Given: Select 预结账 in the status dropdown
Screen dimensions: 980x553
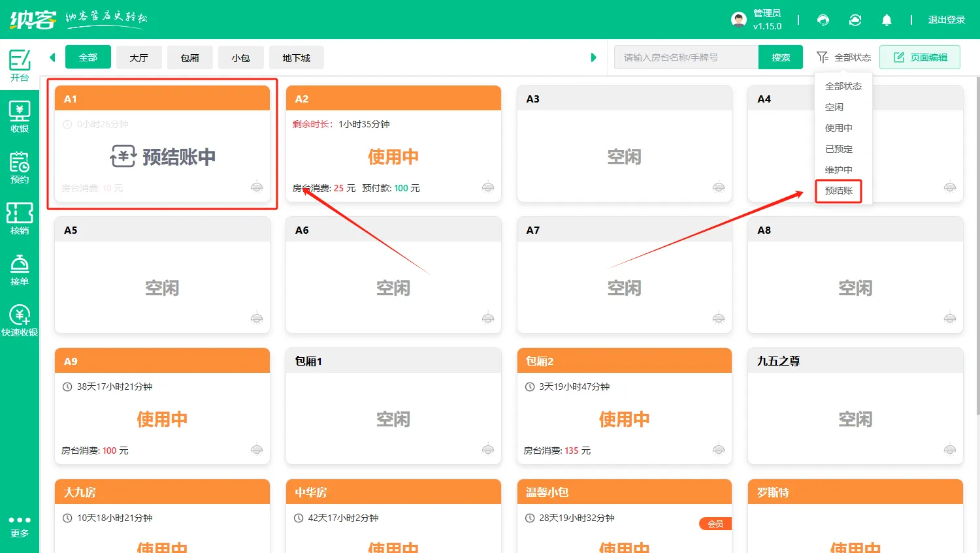Looking at the screenshot, I should click(839, 191).
